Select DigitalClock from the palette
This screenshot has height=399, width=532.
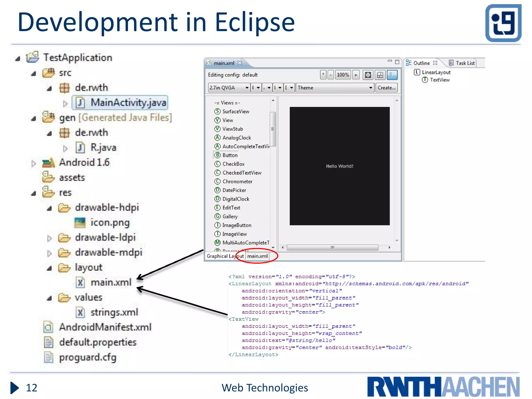[232, 199]
